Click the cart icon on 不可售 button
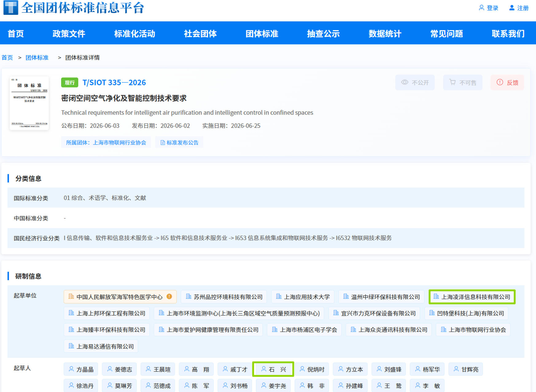Screen dimensions: 536x392 (452, 82)
